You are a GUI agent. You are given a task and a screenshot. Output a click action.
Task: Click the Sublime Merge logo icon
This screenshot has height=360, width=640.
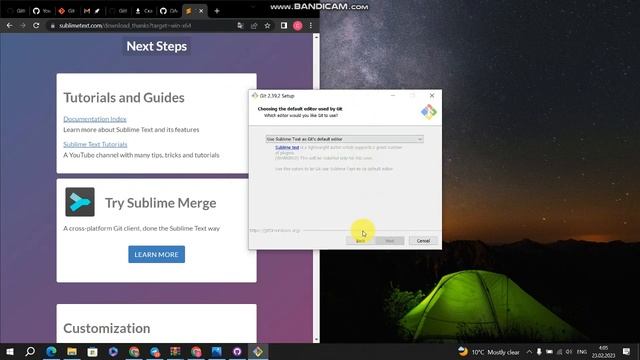pos(80,202)
